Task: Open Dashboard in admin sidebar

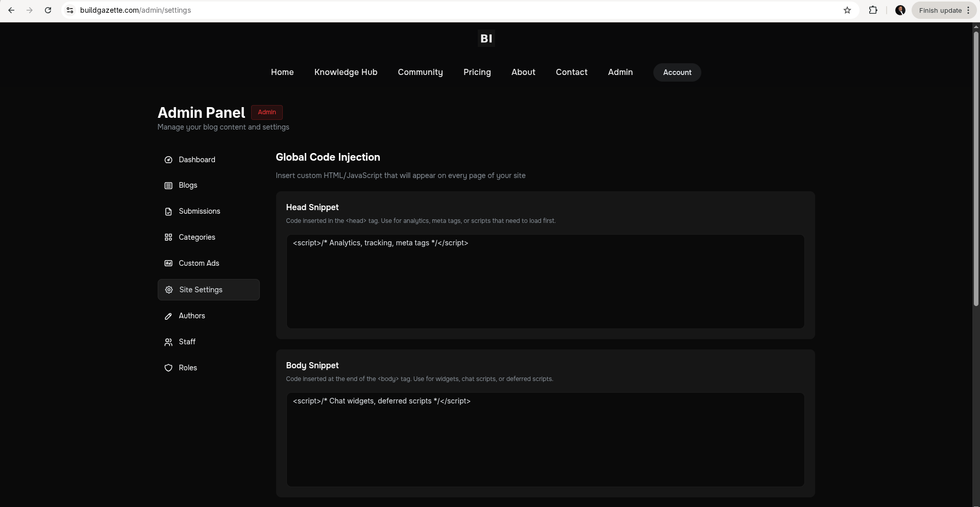Action: pyautogui.click(x=208, y=160)
